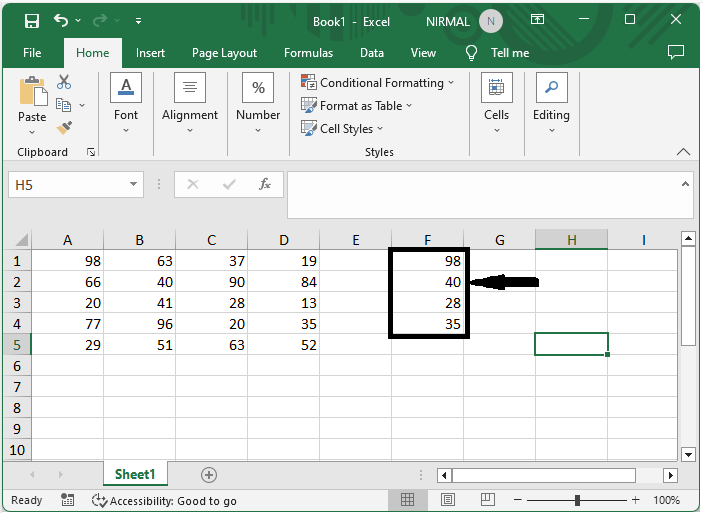
Task: Click the Save icon in the title bar
Action: click(32, 21)
